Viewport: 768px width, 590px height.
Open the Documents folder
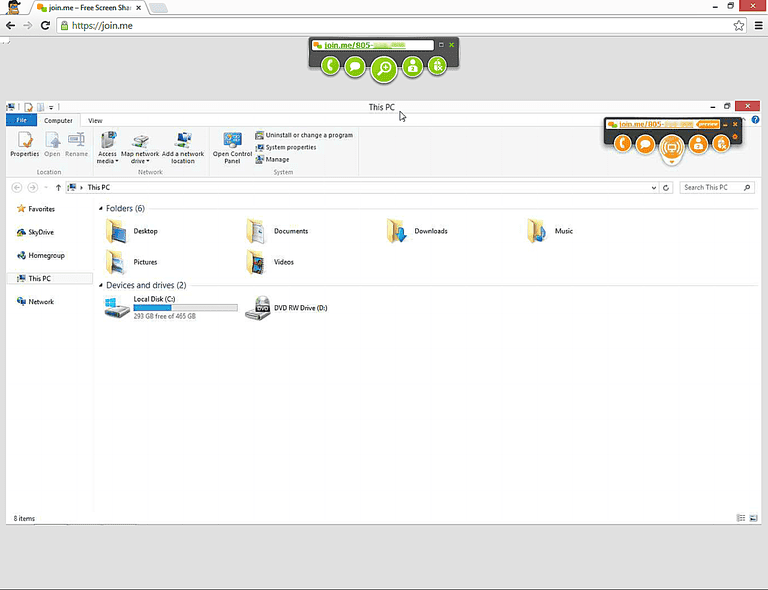tap(277, 231)
